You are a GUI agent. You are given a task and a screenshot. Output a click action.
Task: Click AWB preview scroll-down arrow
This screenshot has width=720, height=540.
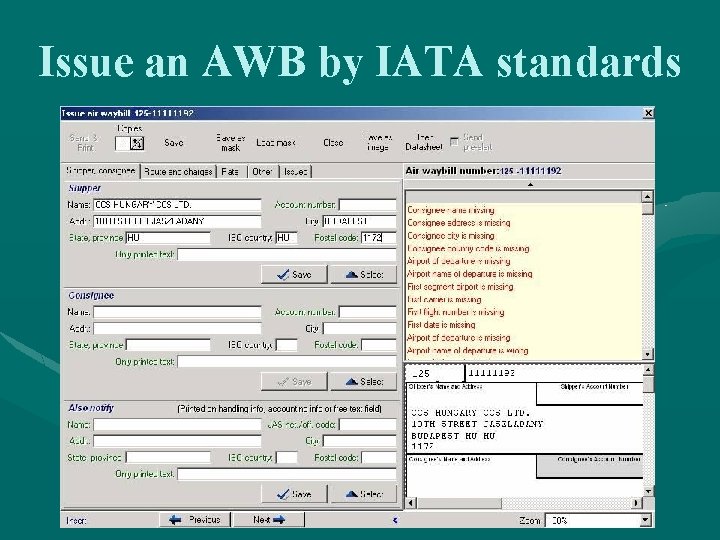pyautogui.click(x=647, y=491)
